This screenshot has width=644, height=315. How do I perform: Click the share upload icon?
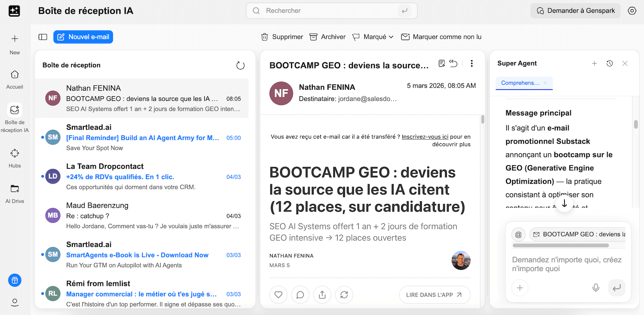(322, 295)
